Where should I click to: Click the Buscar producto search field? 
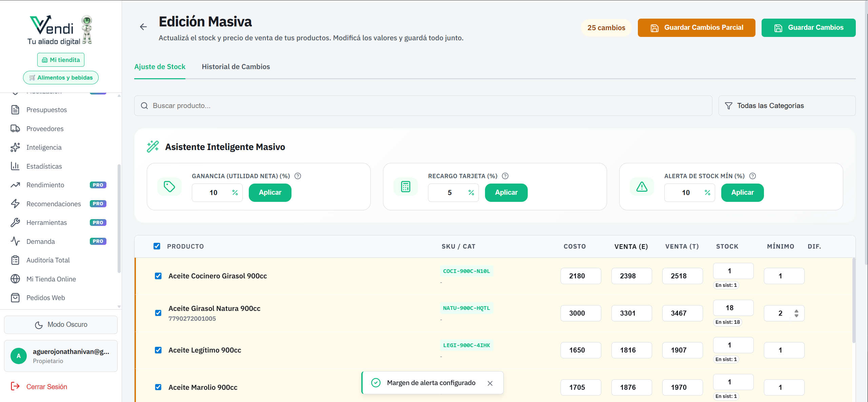click(x=423, y=106)
